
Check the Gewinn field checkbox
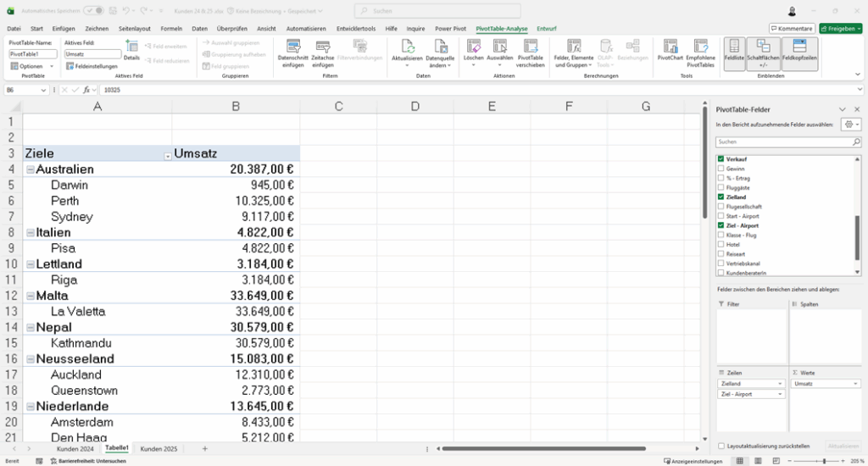721,169
